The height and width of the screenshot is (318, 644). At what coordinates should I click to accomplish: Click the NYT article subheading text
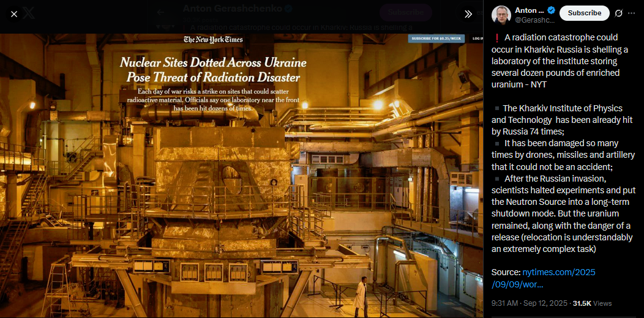click(x=213, y=100)
